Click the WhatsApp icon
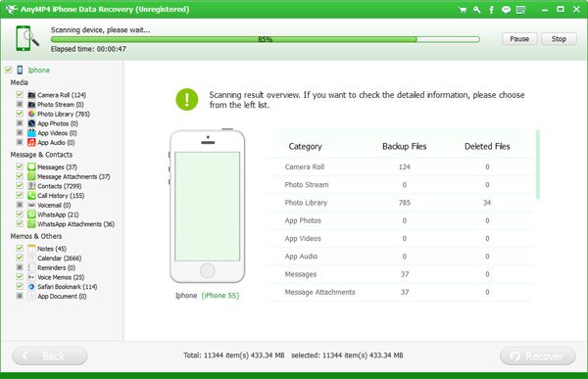Screen dimensions: 588x379 (32, 214)
